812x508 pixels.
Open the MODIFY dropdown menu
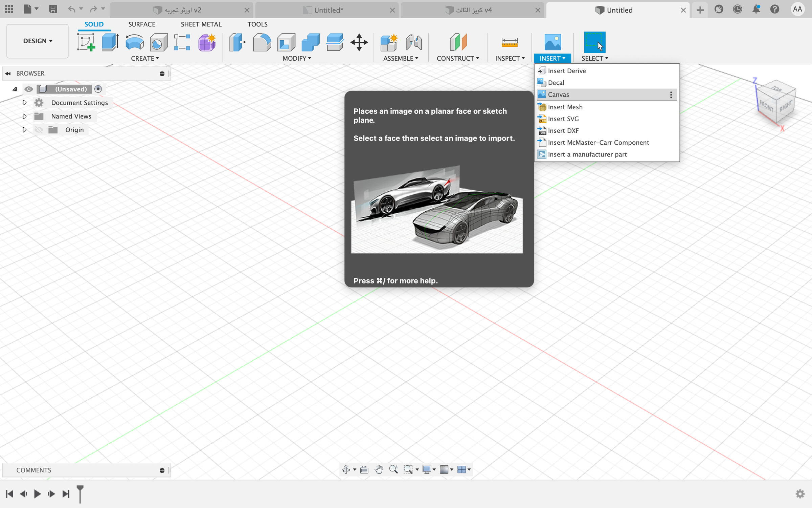click(297, 58)
